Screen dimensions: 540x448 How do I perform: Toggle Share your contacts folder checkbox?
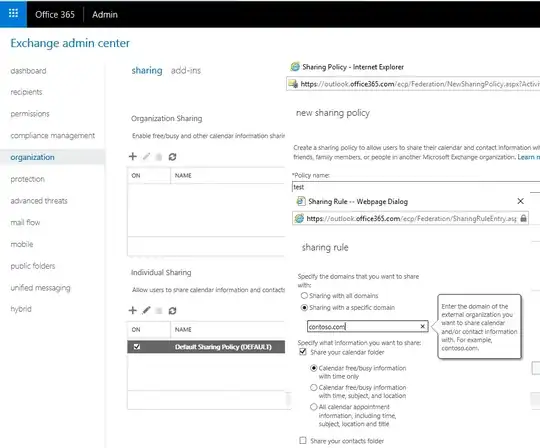click(x=303, y=440)
